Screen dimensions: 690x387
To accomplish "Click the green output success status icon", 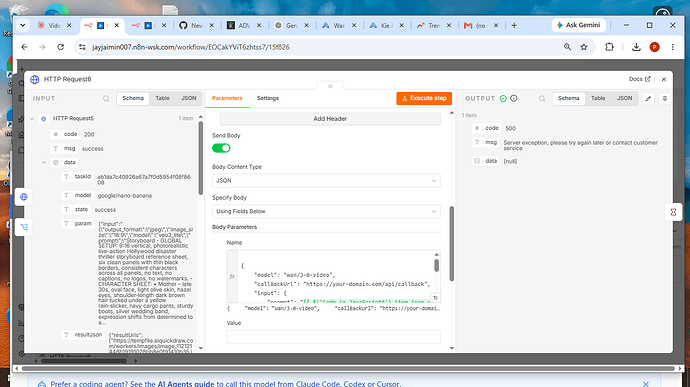I will pyautogui.click(x=503, y=99).
